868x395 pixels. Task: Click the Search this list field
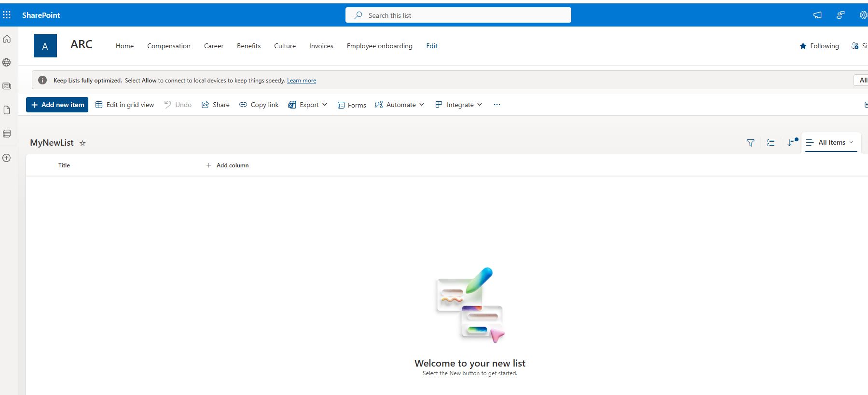tap(458, 15)
